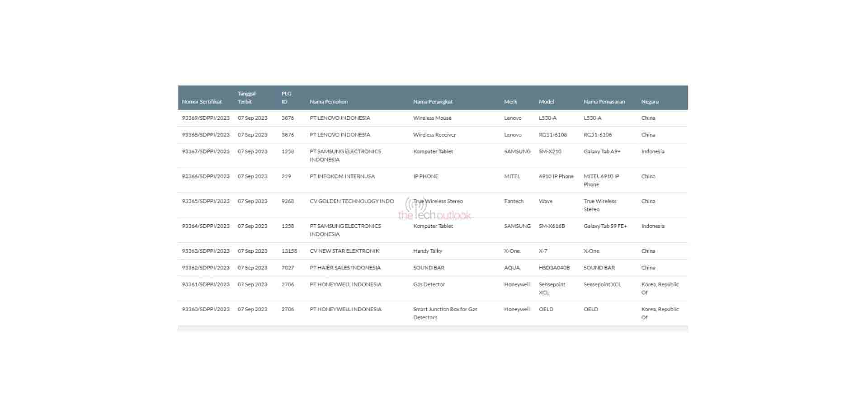
Task: Click the Gas Detector device name
Action: pyautogui.click(x=429, y=284)
